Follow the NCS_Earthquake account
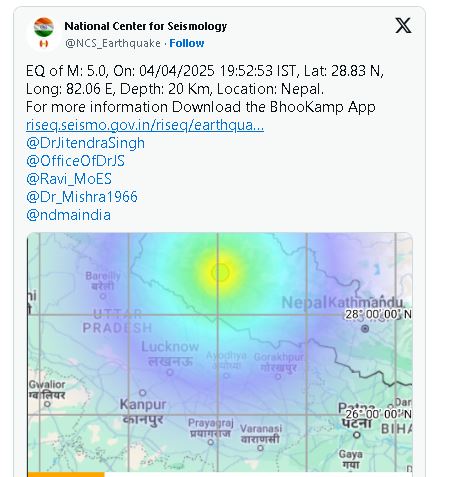 [x=187, y=43]
